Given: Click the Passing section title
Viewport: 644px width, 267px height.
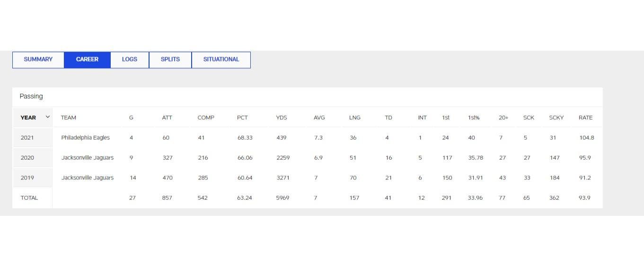Looking at the screenshot, I should point(31,96).
